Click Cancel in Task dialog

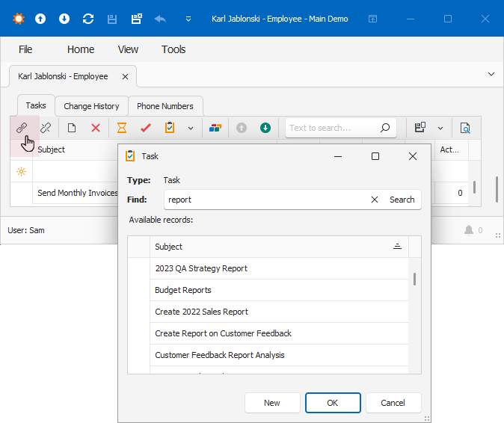pyautogui.click(x=393, y=403)
